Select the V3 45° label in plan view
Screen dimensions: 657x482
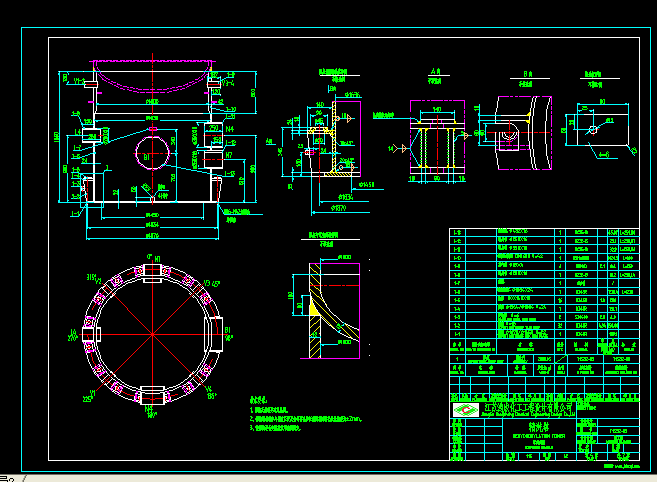212,283
